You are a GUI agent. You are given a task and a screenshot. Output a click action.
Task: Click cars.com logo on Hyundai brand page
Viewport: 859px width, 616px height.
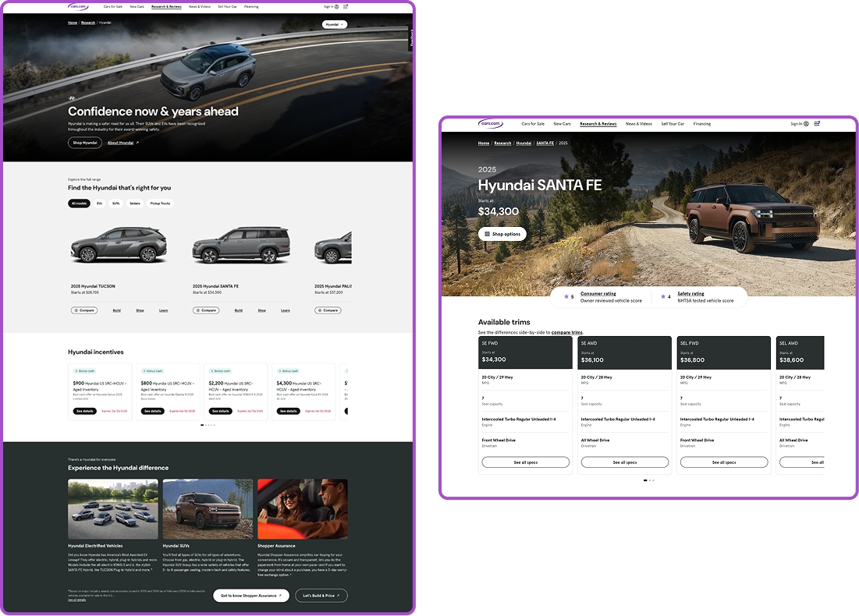tap(78, 6)
